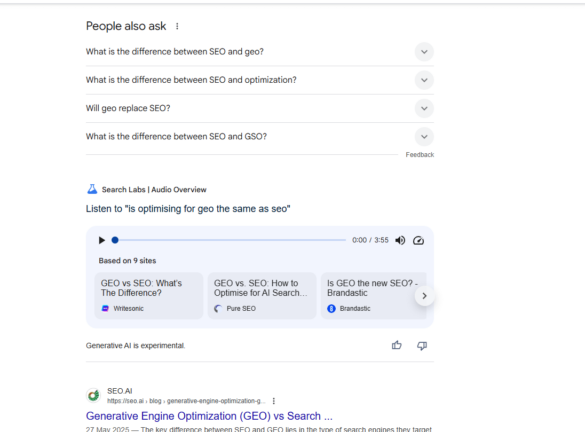Open Writesonic GEO vs SEO source card
The height and width of the screenshot is (432, 585).
click(x=149, y=296)
